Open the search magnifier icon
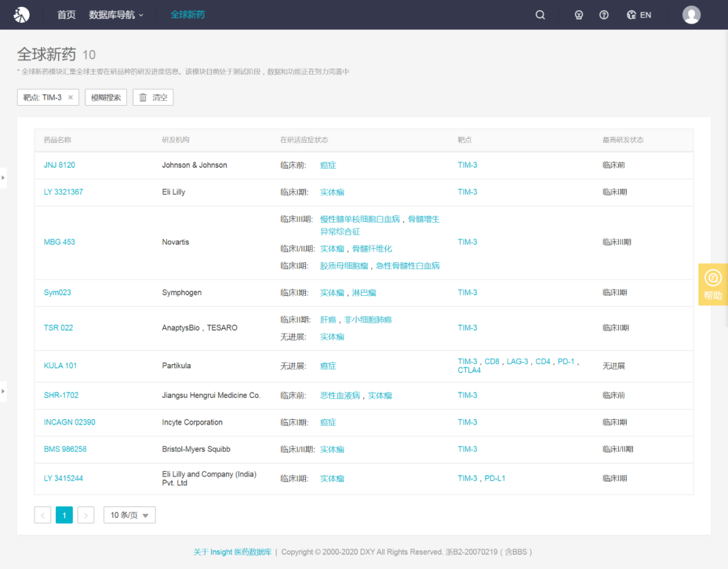The width and height of the screenshot is (728, 569). click(540, 15)
